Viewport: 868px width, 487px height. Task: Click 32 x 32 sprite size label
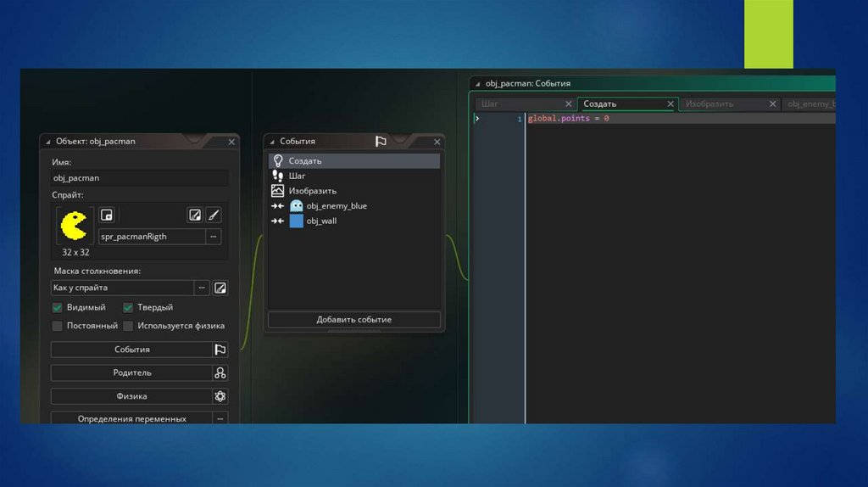(75, 252)
